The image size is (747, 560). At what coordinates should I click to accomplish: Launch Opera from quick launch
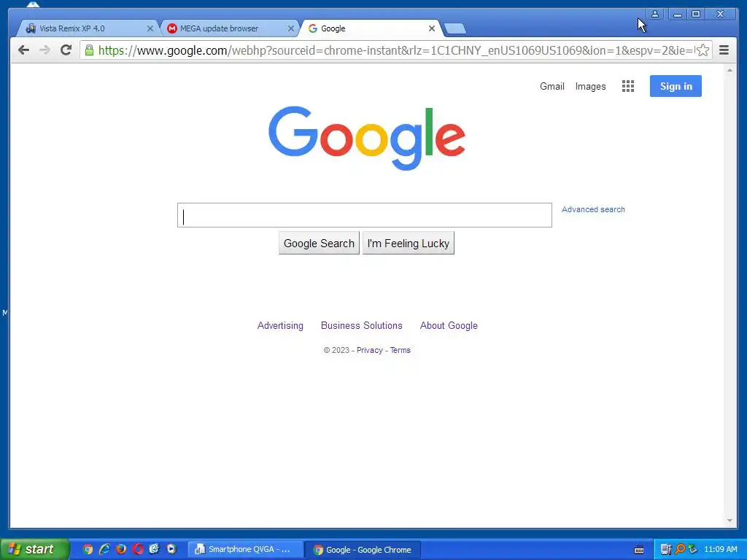(138, 549)
